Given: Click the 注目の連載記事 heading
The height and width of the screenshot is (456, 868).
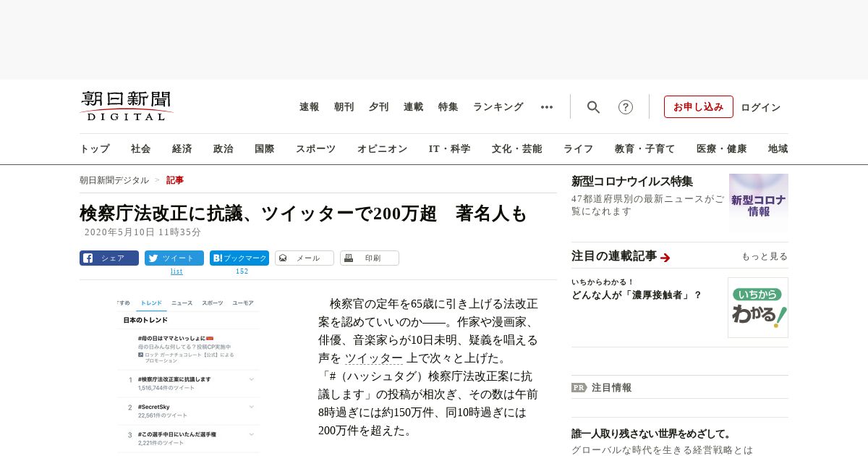Looking at the screenshot, I should point(614,256).
